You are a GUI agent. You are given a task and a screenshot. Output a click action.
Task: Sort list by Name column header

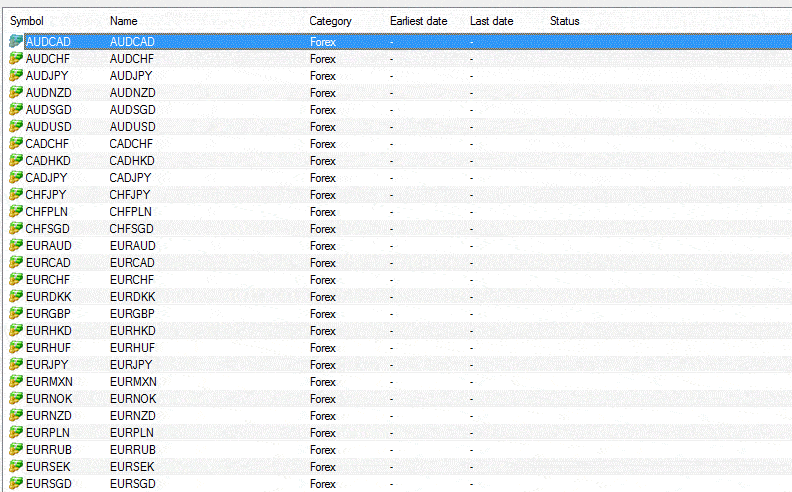[x=123, y=21]
